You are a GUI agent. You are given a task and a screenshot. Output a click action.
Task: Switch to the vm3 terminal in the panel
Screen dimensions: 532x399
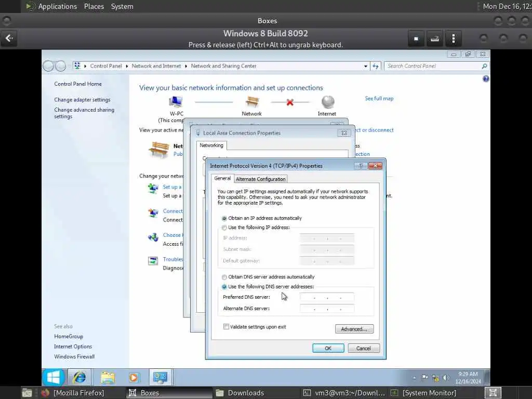pos(344,393)
